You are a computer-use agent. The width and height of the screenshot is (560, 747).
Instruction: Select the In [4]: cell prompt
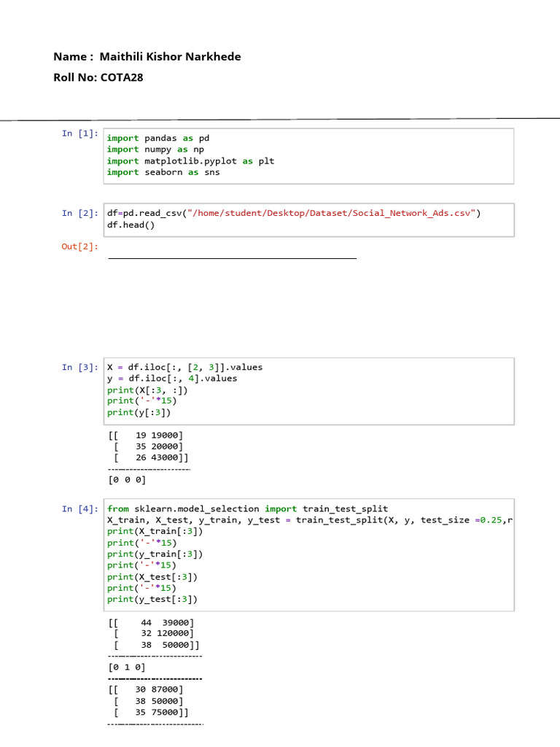80,508
